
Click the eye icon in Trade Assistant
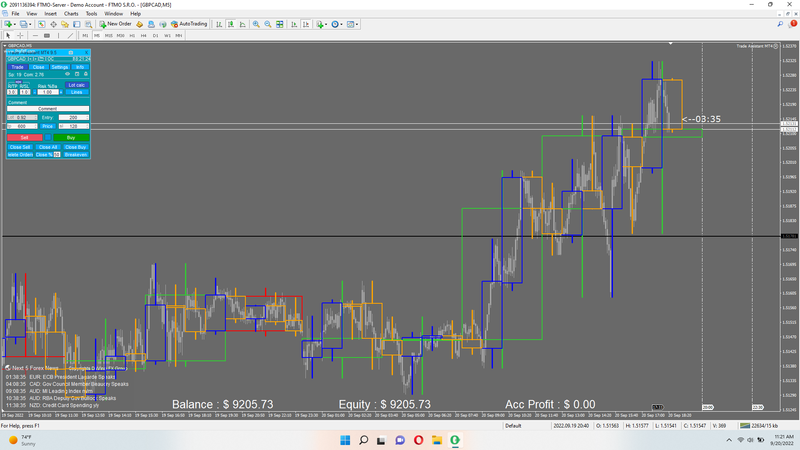[67, 74]
